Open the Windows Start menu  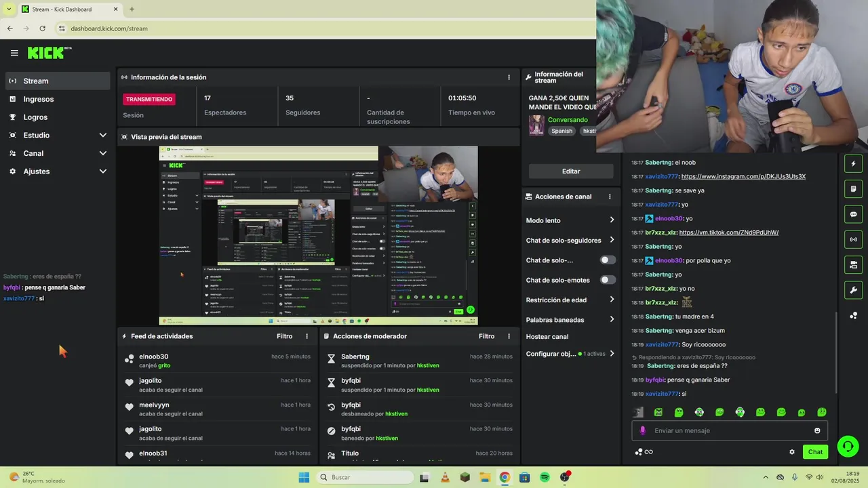(x=304, y=477)
